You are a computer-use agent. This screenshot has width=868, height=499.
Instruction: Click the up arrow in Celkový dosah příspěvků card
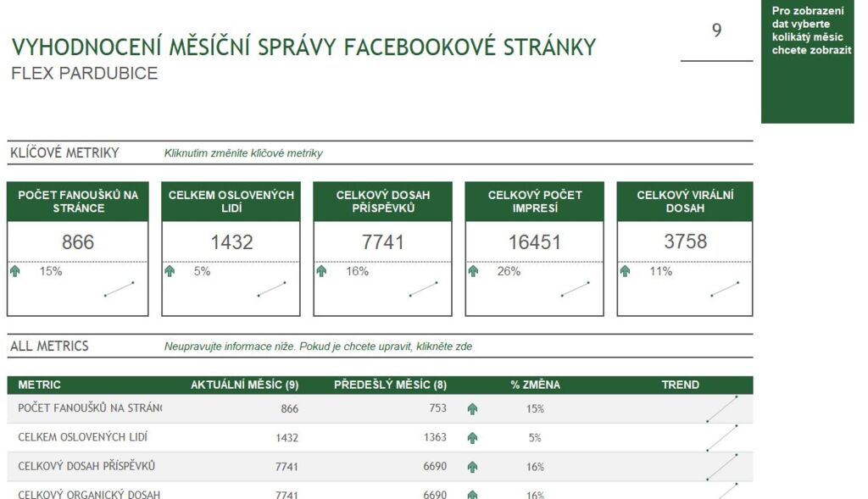point(321,272)
